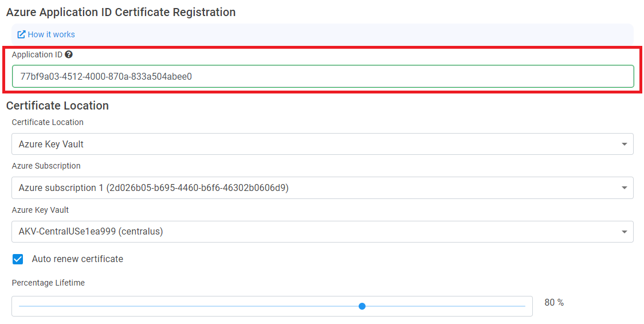The image size is (644, 324).
Task: Click the Azure Subscription field label
Action: click(x=46, y=166)
